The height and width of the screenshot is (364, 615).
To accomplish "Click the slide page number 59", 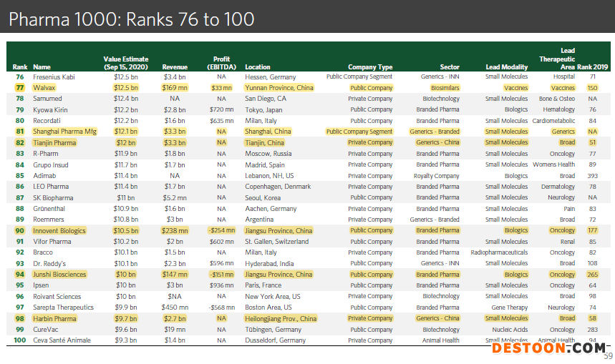I will [608, 356].
